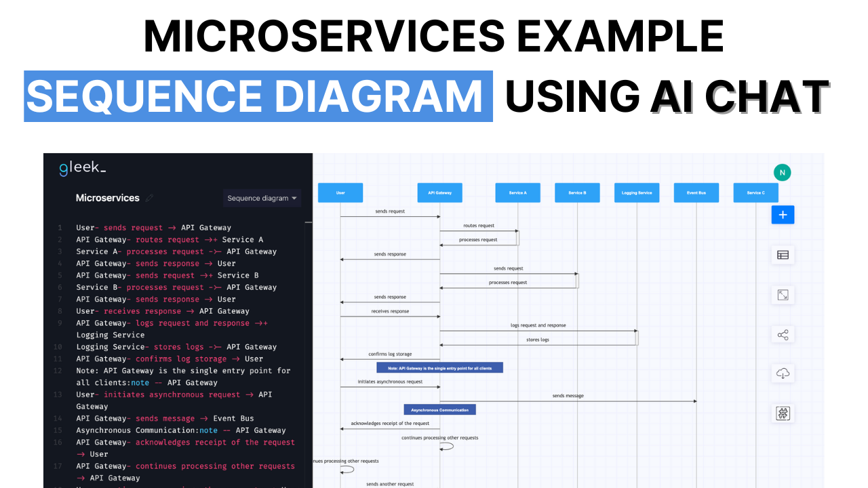Click the cloud download icon

(x=783, y=374)
